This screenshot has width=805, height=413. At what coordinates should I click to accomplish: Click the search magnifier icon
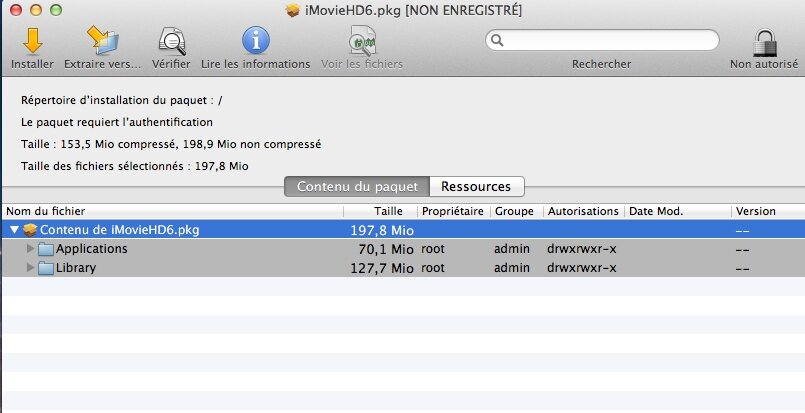click(x=497, y=40)
